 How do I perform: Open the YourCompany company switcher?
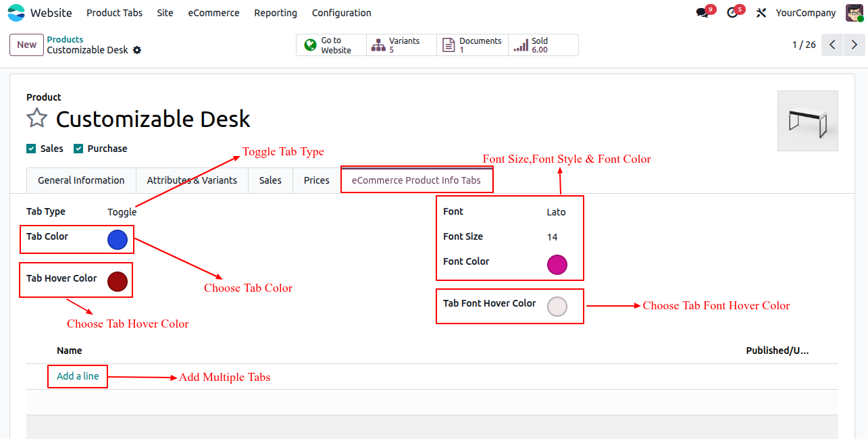[806, 13]
